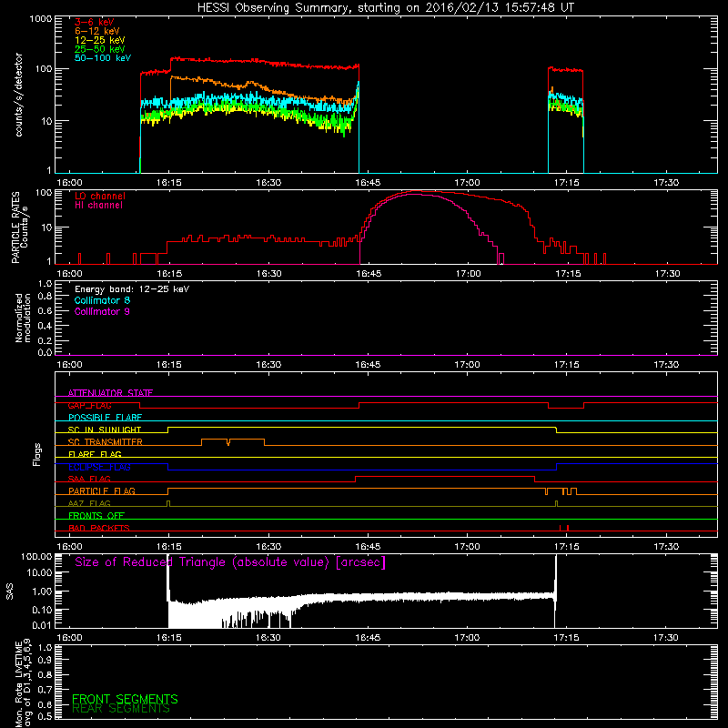Select the ECLIPSE_FLAG label

tap(99, 467)
